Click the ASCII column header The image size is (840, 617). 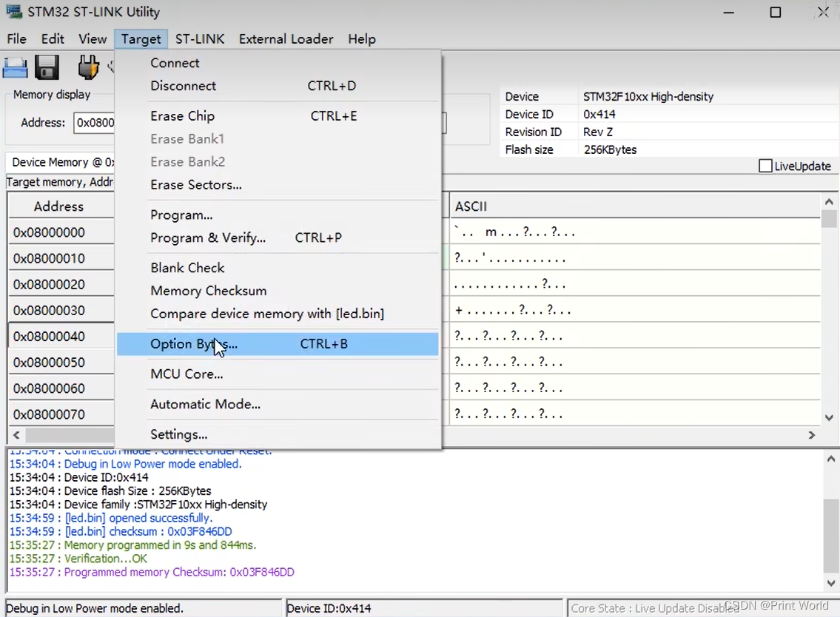634,206
